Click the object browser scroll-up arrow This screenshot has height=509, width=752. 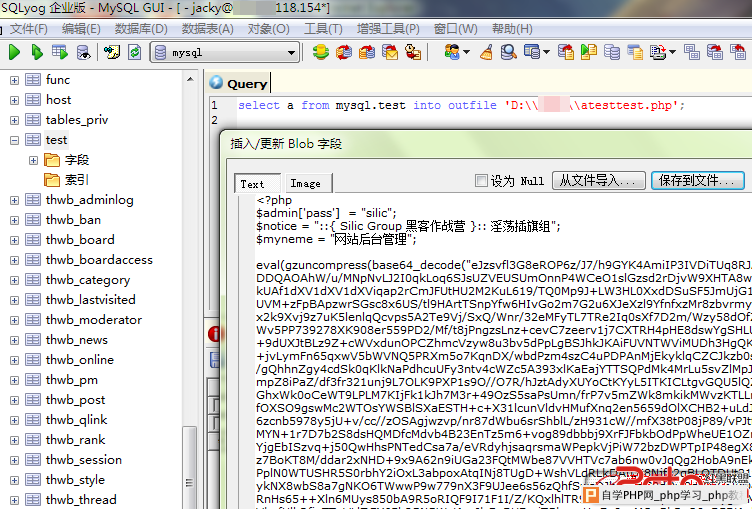[190, 80]
